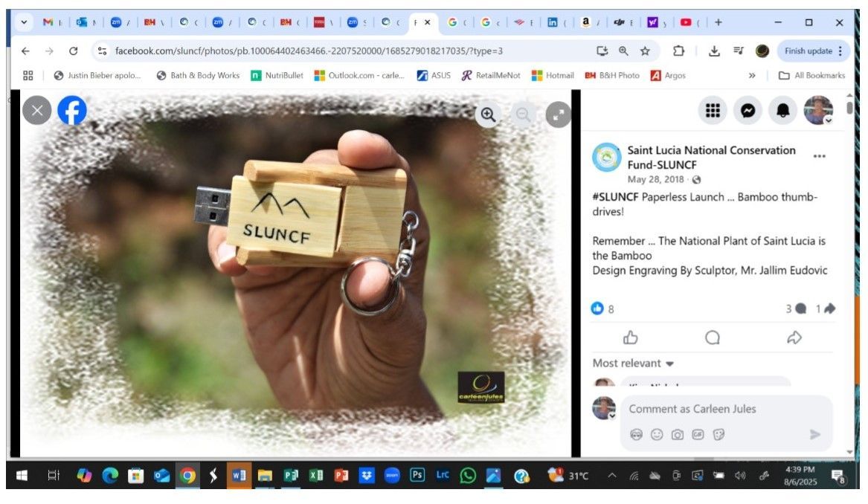Add a sticker to the comment
The width and height of the screenshot is (868, 504).
(x=718, y=435)
